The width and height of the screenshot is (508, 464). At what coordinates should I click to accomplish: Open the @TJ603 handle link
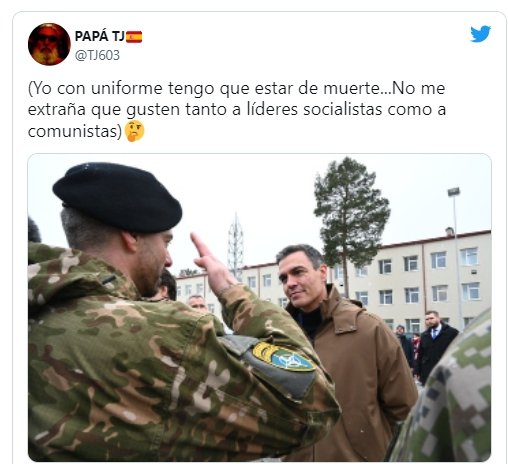97,55
